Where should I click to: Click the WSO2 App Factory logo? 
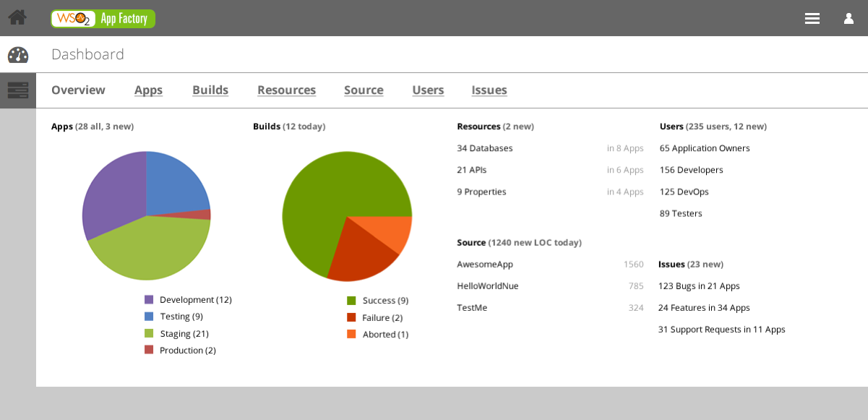(x=103, y=19)
